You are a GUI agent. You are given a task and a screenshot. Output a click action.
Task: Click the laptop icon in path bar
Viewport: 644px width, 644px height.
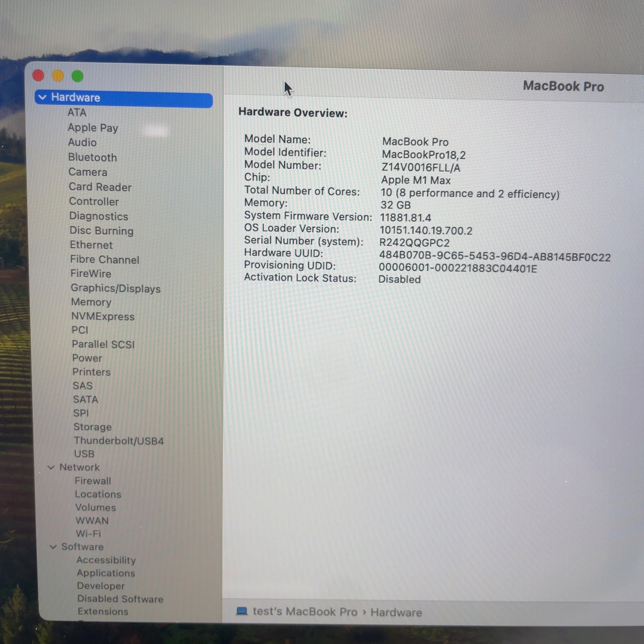click(242, 611)
